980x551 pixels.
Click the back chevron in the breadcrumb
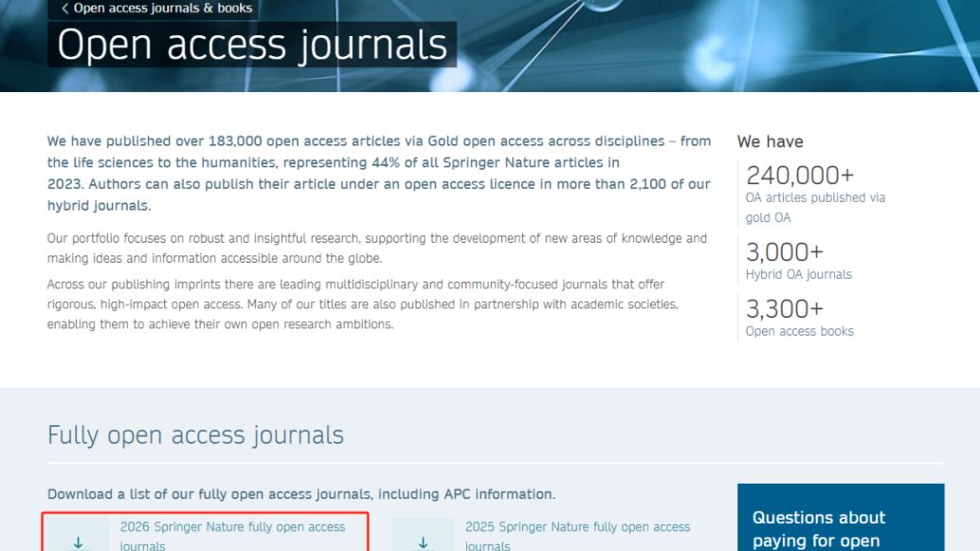(64, 9)
